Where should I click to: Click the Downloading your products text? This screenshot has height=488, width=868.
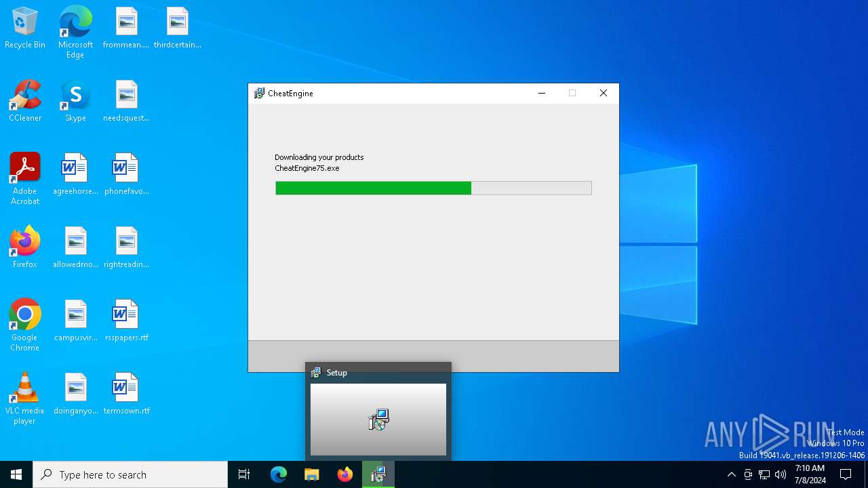click(x=319, y=157)
